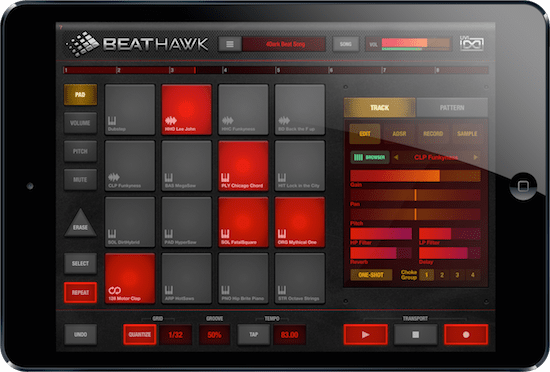Open the sample BROWSER icon button
This screenshot has height=372, width=550.
pos(370,157)
